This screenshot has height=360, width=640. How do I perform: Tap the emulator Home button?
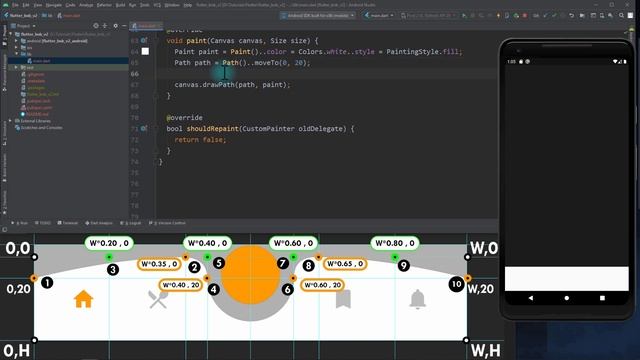[x=567, y=298]
